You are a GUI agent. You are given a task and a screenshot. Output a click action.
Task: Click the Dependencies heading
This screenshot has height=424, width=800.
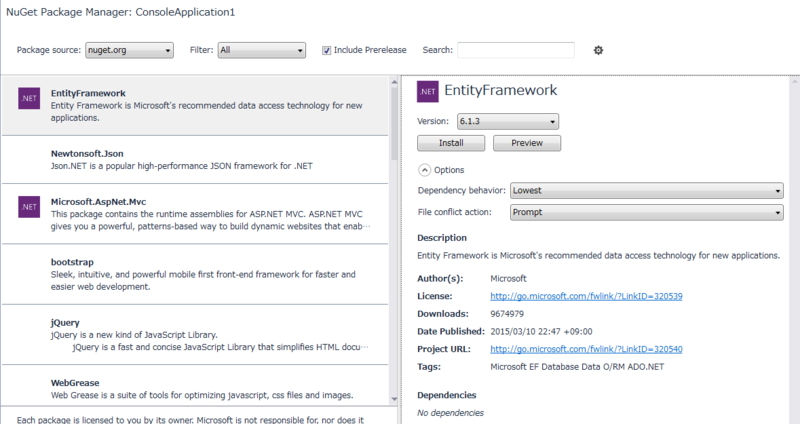pos(446,395)
